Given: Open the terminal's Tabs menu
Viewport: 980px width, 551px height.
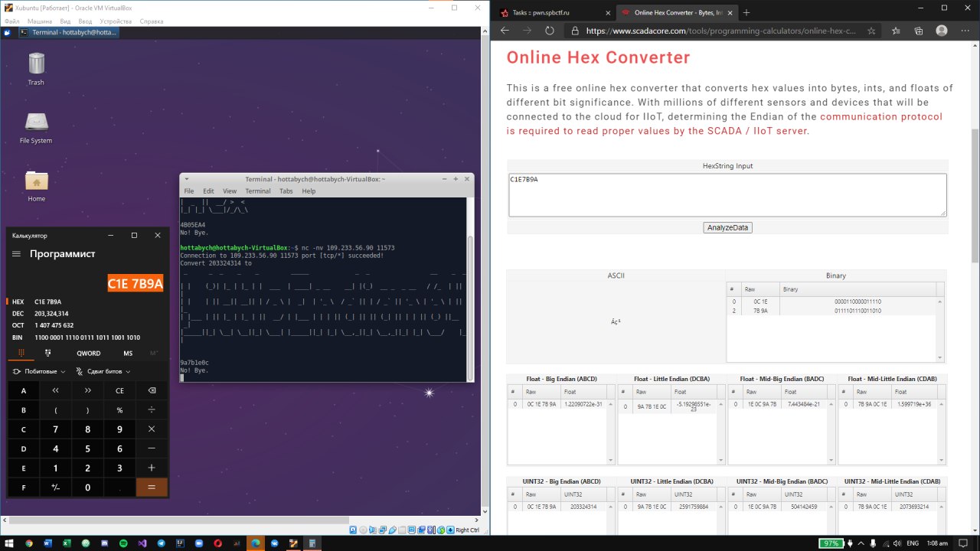Looking at the screenshot, I should (286, 191).
